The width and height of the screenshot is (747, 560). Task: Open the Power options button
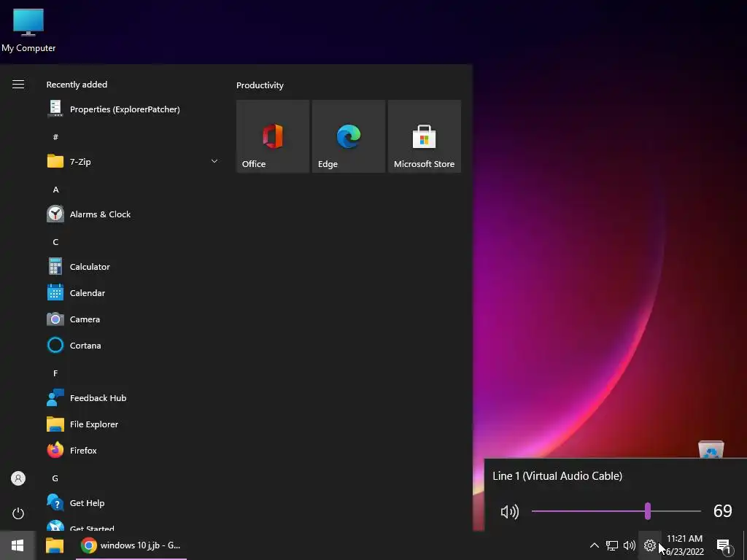coord(18,513)
